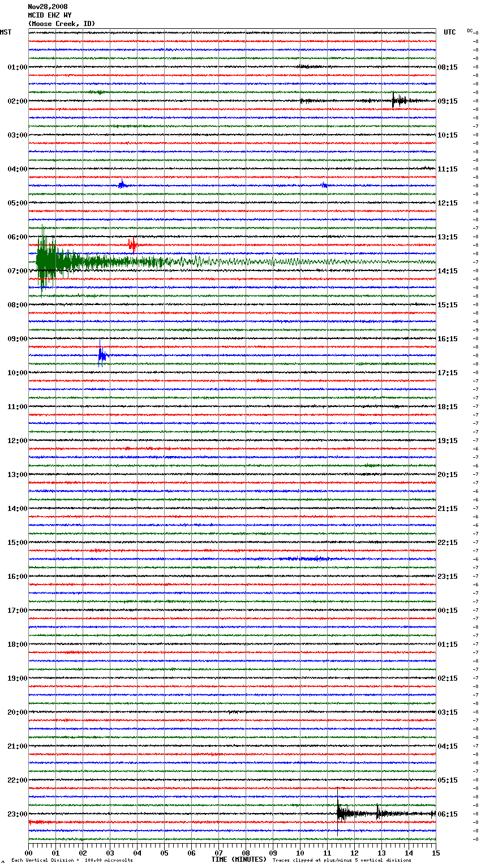Click the black burst near minute 13 at 02:00

point(399,101)
